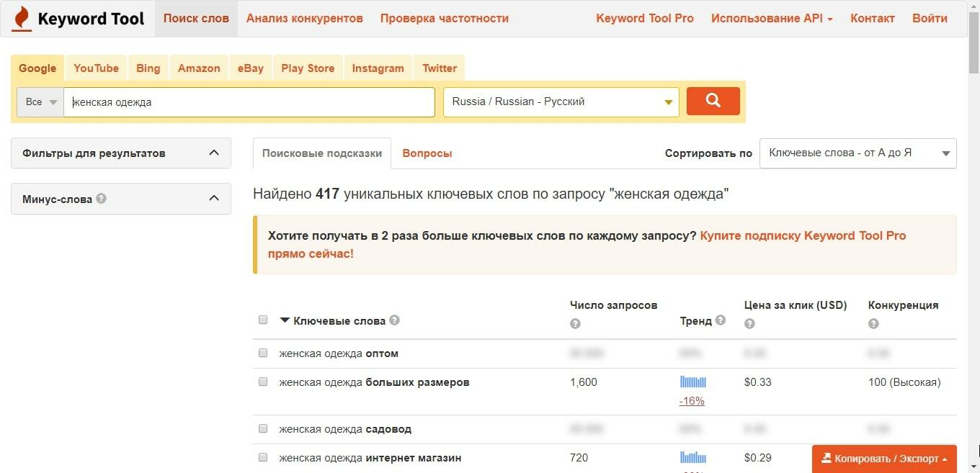Open the Russia / Russian language dropdown

coord(561,102)
